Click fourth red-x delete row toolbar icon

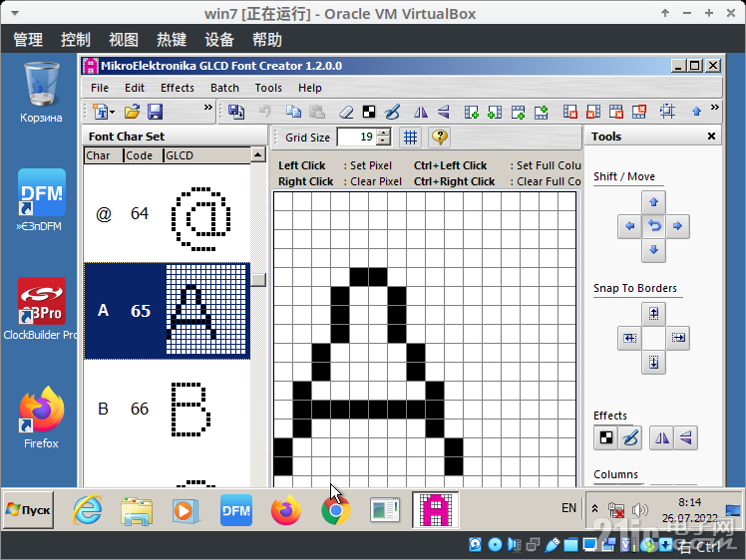pos(639,113)
